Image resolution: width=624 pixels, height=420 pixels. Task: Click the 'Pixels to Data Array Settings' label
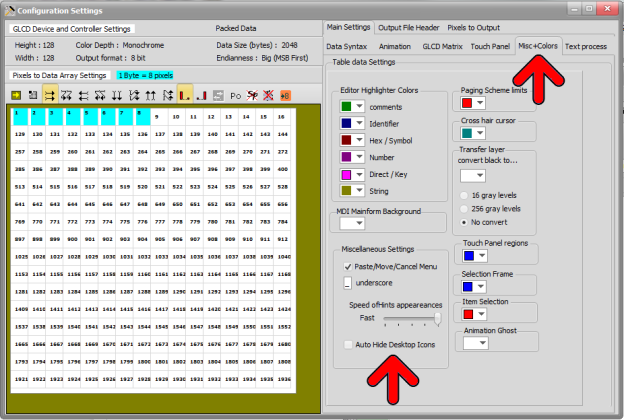coord(59,75)
